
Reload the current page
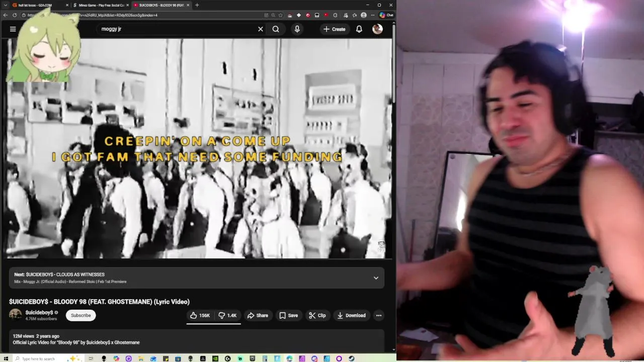pos(15,15)
